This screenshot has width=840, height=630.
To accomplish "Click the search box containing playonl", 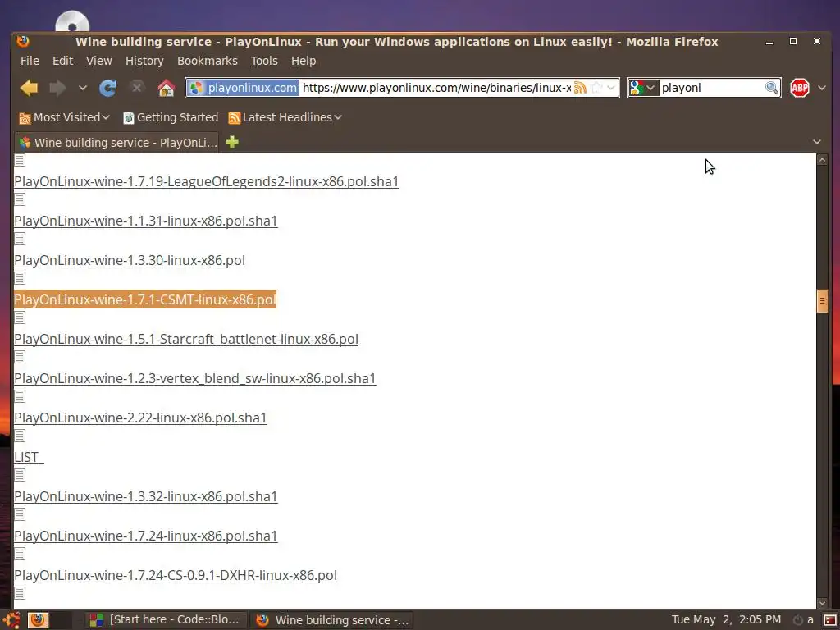I will pyautogui.click(x=711, y=87).
